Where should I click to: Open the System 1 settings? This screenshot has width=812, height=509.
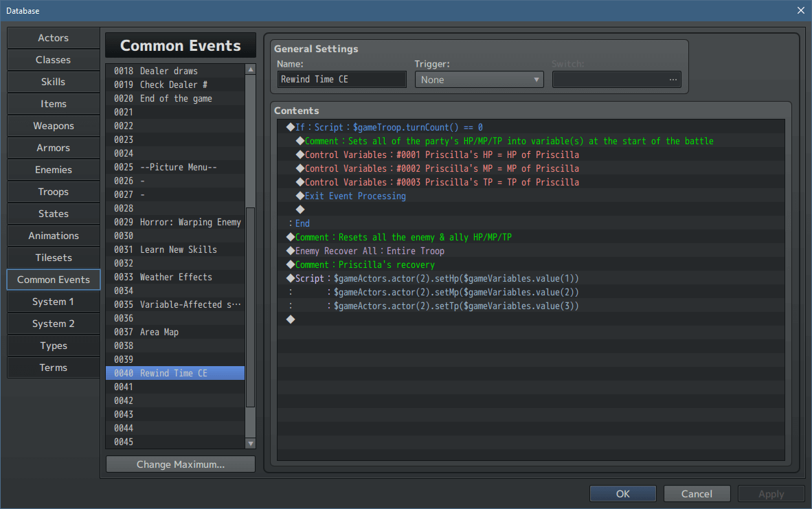click(53, 302)
